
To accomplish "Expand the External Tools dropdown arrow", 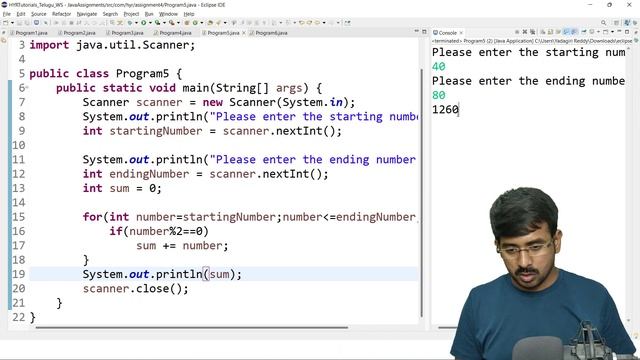I will click(x=178, y=23).
